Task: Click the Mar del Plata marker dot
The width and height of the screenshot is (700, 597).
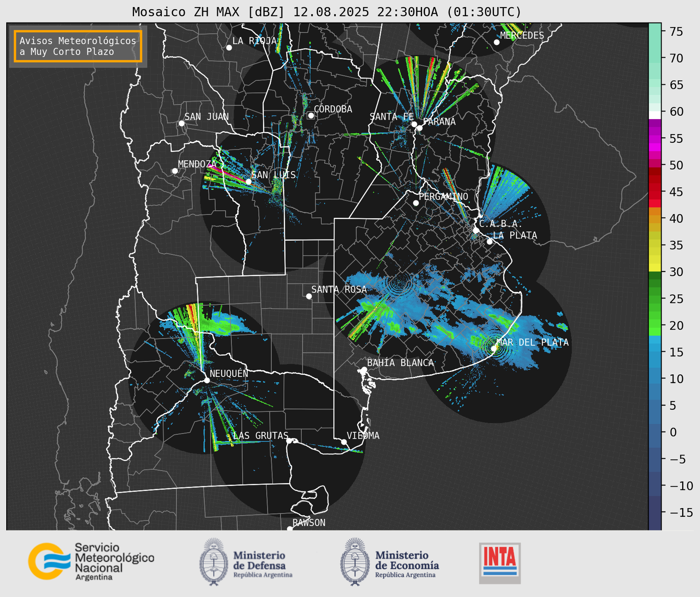Action: [494, 349]
